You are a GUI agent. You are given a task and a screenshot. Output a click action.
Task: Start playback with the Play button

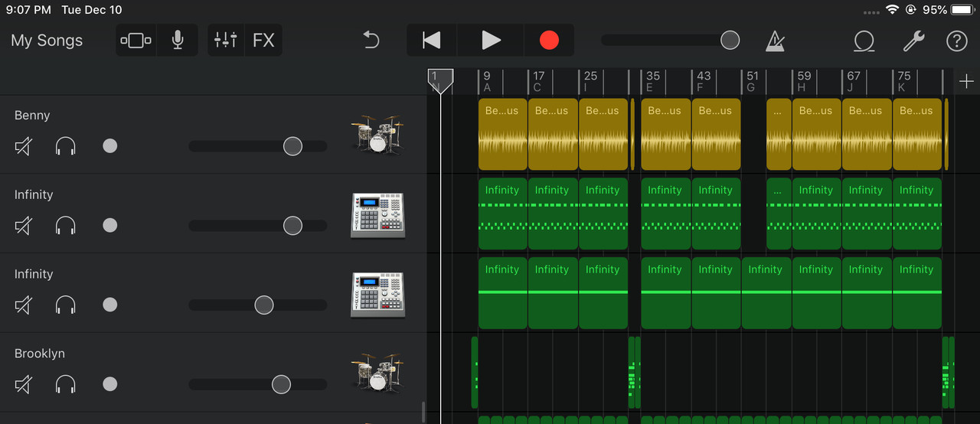tap(491, 41)
